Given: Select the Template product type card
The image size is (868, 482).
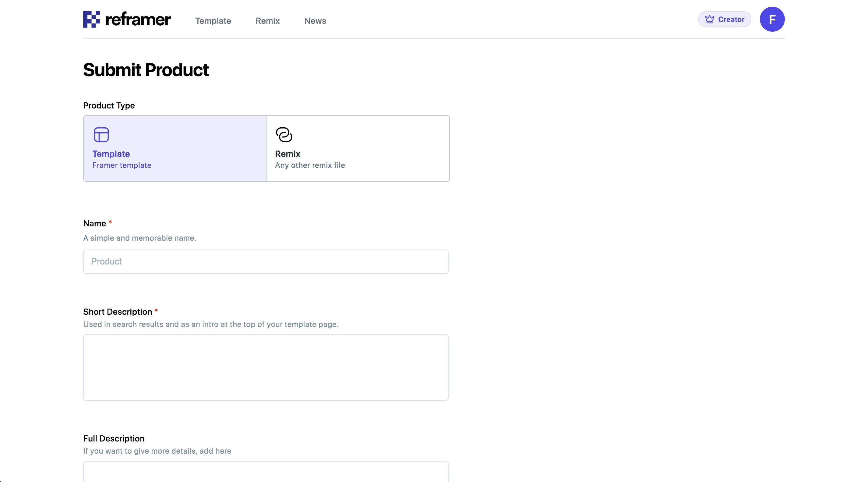Looking at the screenshot, I should pyautogui.click(x=175, y=149).
